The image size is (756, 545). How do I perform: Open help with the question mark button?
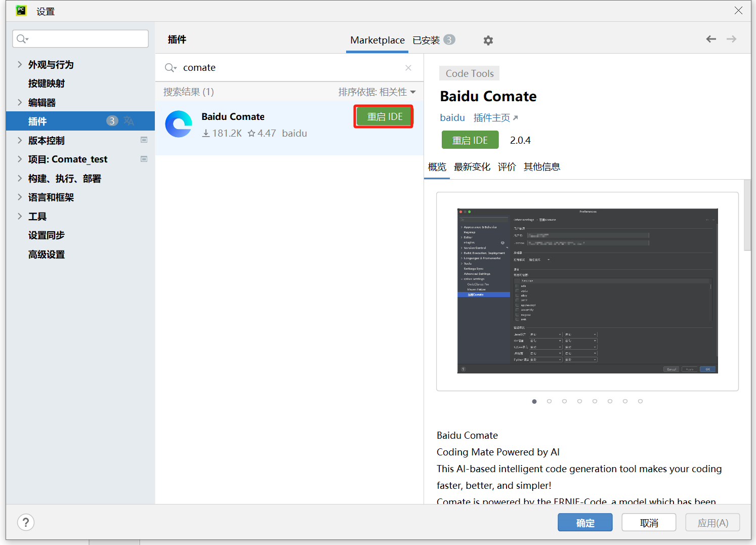tap(26, 522)
